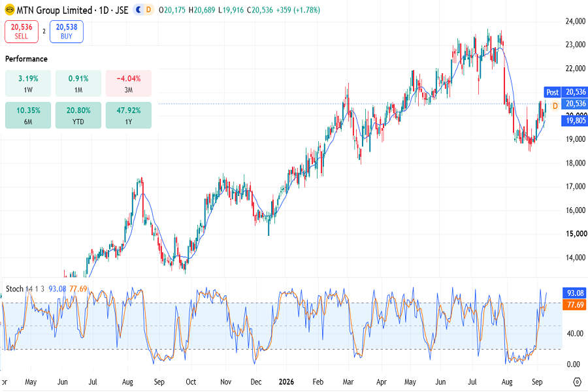Screen dimensions: 588x392
Task: Select the 3M performance tile
Action: [129, 83]
